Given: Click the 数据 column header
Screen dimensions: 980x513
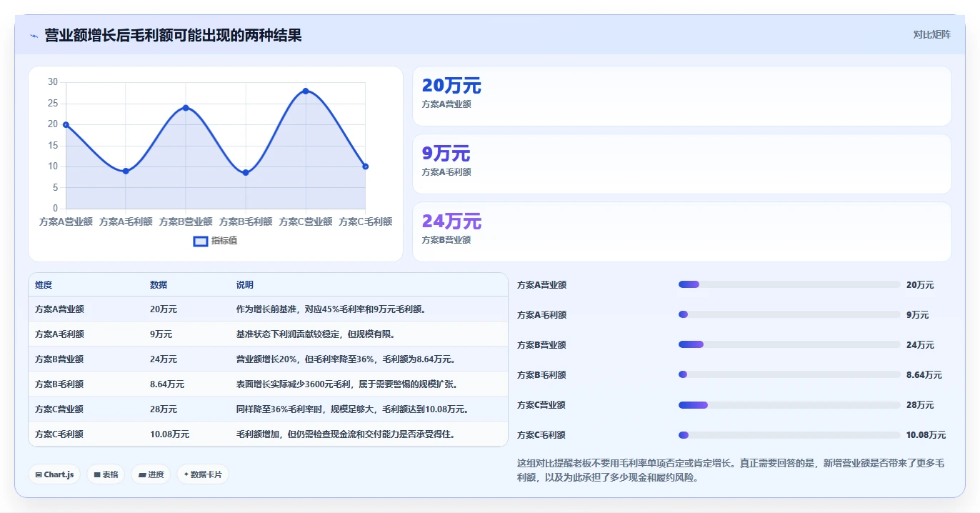Looking at the screenshot, I should pos(159,285).
